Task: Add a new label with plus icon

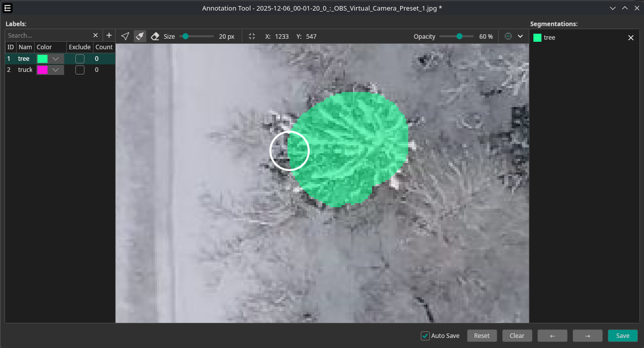Action: pyautogui.click(x=109, y=35)
